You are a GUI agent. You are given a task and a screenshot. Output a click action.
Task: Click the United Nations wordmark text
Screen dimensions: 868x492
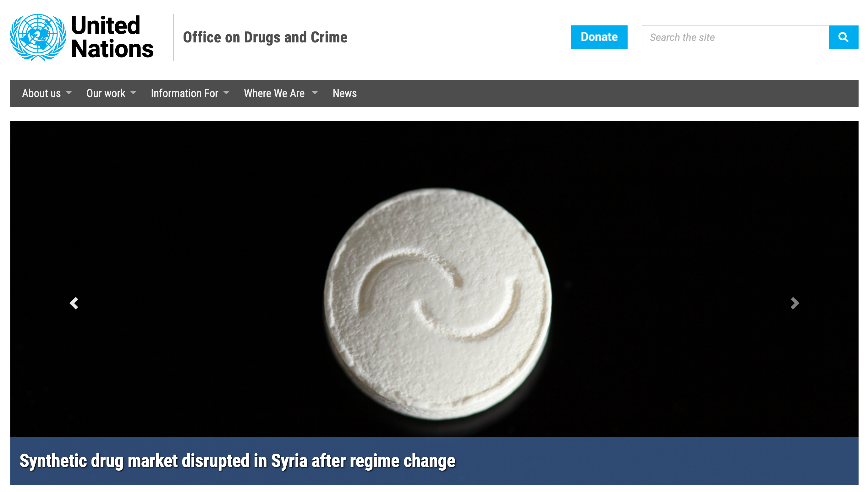click(x=112, y=37)
